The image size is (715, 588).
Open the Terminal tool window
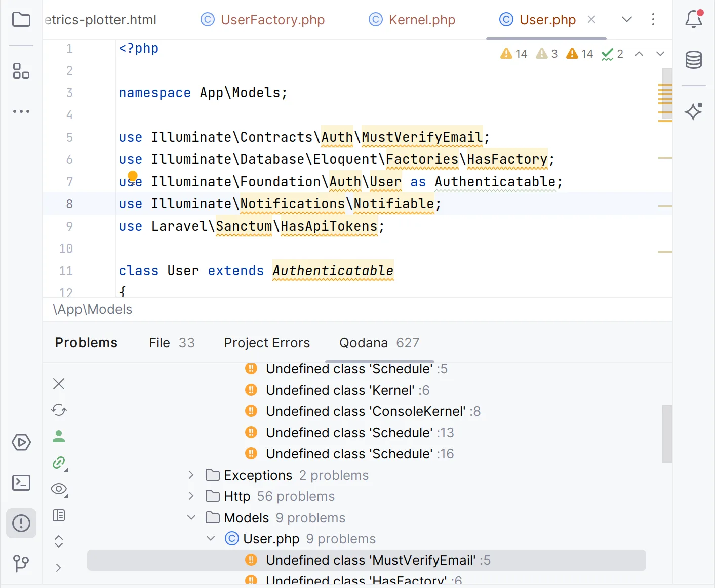coord(21,482)
